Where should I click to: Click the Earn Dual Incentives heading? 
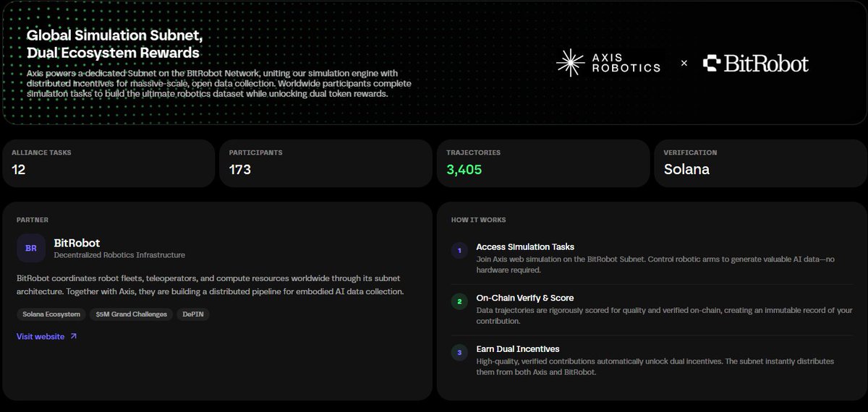518,349
